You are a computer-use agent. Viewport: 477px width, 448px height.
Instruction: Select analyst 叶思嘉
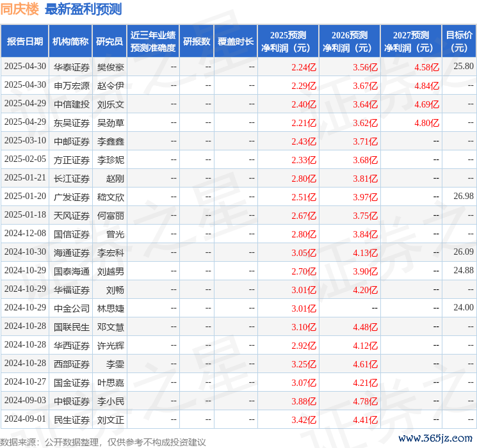tap(110, 382)
